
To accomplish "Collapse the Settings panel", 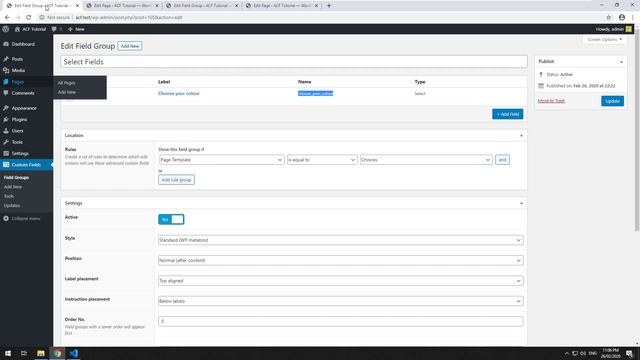I will 521,203.
